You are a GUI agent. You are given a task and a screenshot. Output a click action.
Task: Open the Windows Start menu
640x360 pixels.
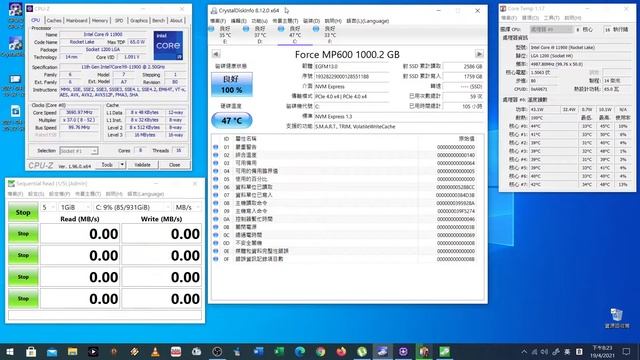9,351
